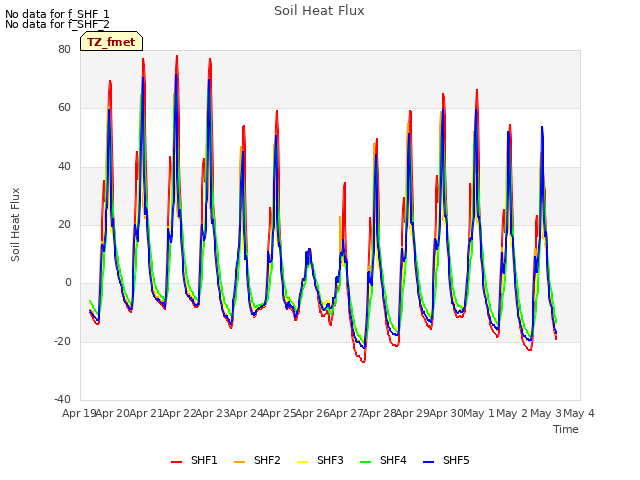Click the SHF2 legend label
640x480 pixels.
[267, 460]
